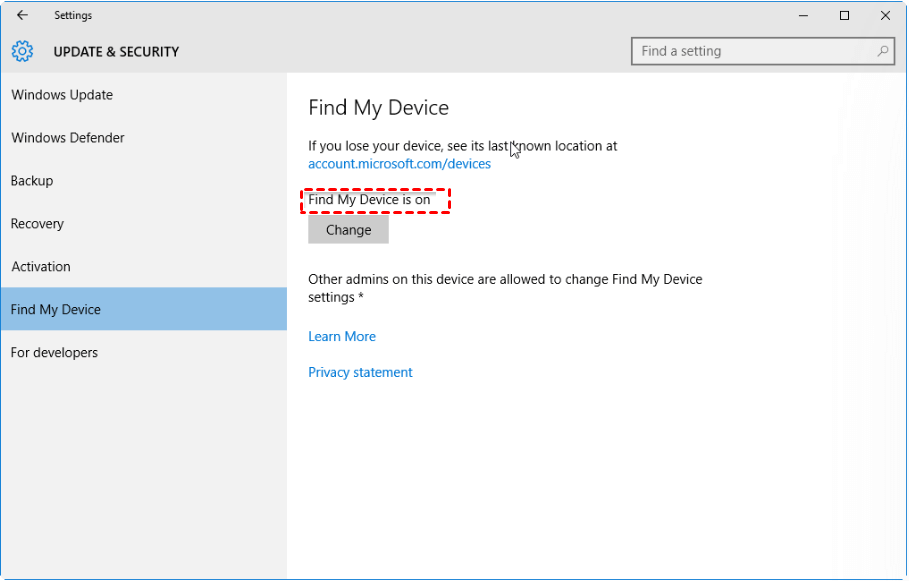
Task: Close the Settings window
Action: click(885, 16)
